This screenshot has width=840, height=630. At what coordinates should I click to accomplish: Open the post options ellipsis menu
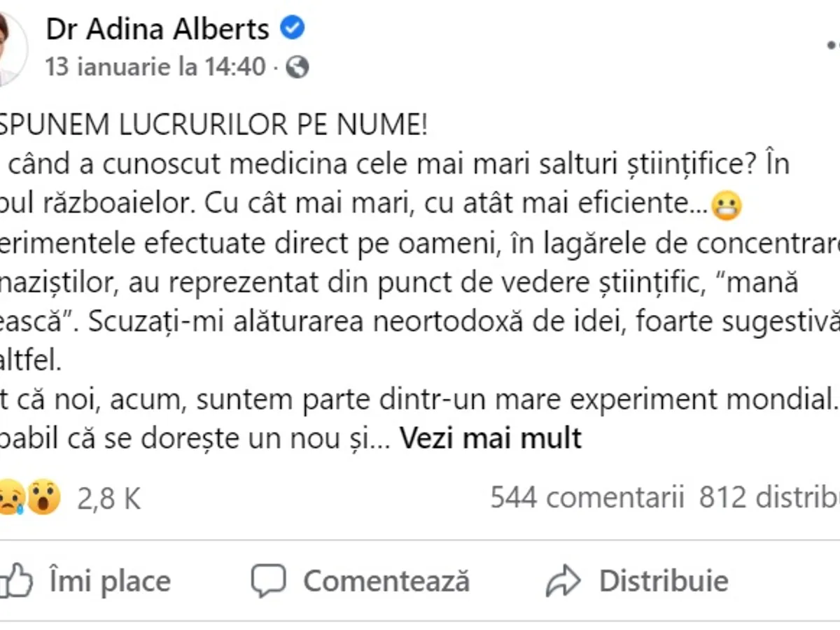(x=828, y=43)
